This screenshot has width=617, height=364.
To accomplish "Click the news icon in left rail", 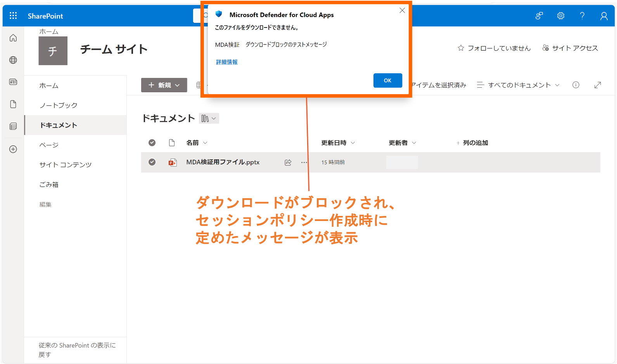I will 13,82.
